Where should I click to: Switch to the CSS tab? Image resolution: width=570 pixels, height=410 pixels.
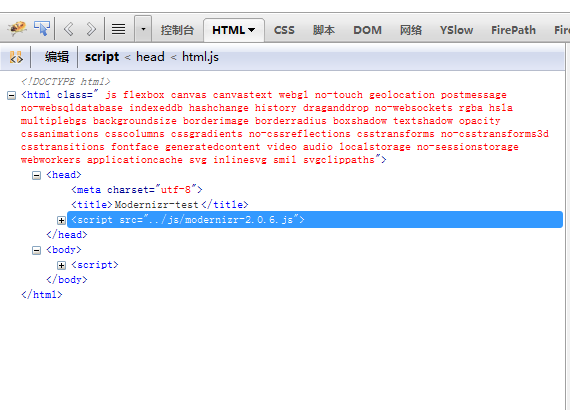284,30
